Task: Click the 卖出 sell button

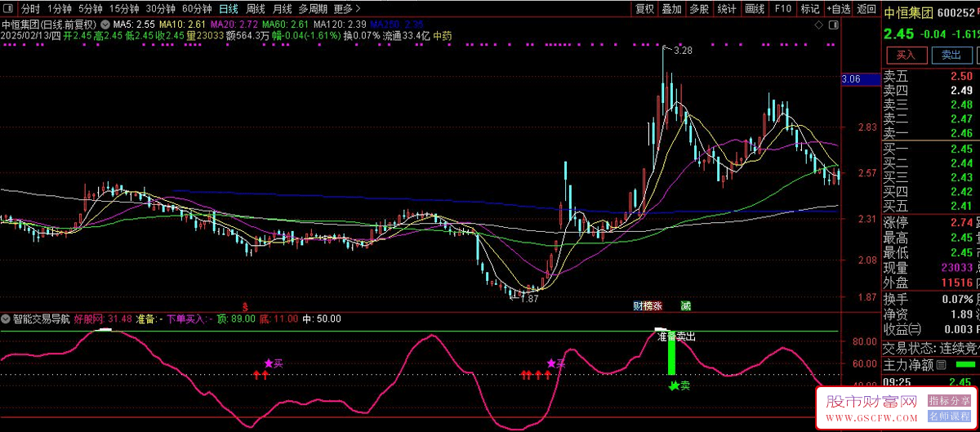Action: click(x=951, y=56)
